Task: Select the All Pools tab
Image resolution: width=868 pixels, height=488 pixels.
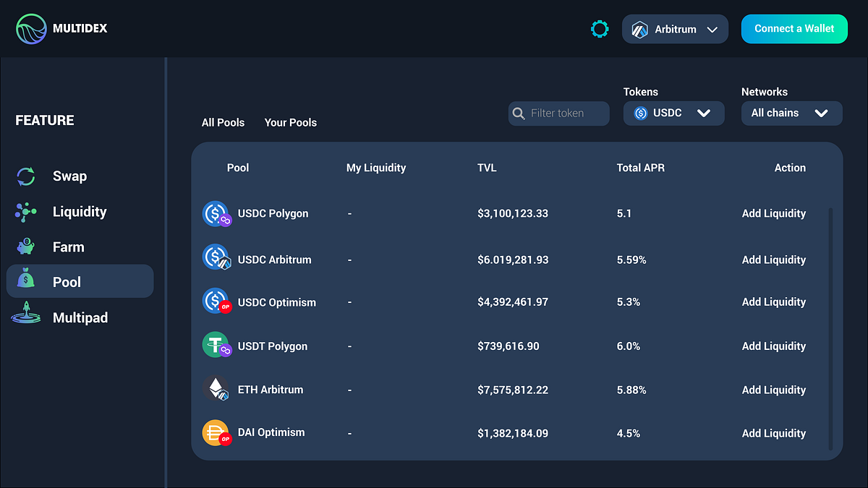Action: [x=223, y=122]
